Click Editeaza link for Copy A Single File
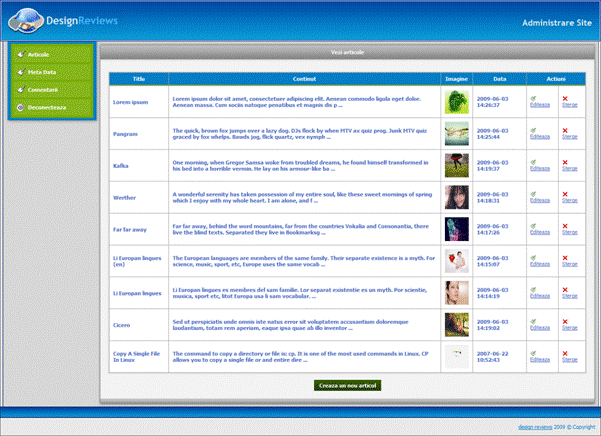Screen dimensions: 601x436 540,360
